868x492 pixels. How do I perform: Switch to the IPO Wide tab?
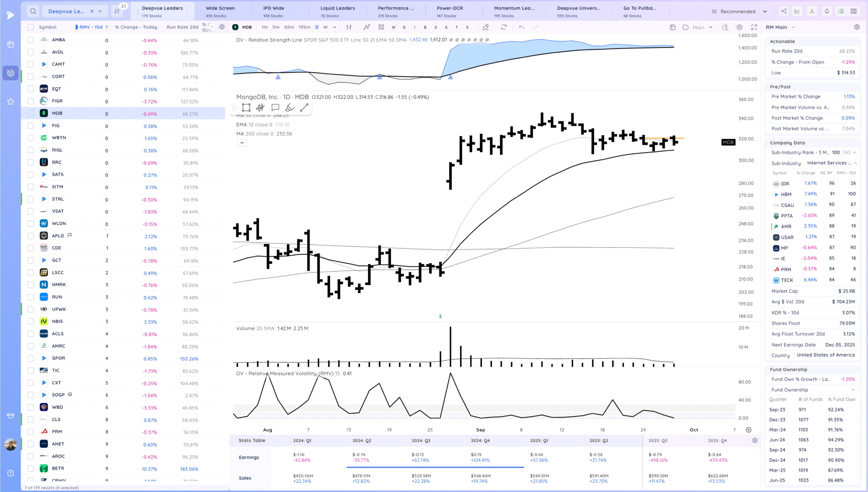[273, 11]
